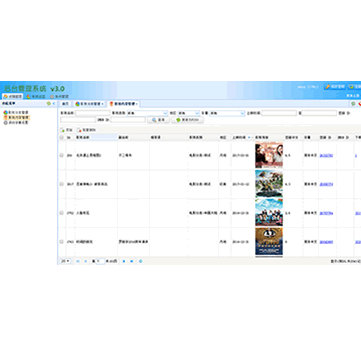Screen dimensions: 361x360
Task: Click the batch delete icon in toolbar
Action: [x=79, y=130]
